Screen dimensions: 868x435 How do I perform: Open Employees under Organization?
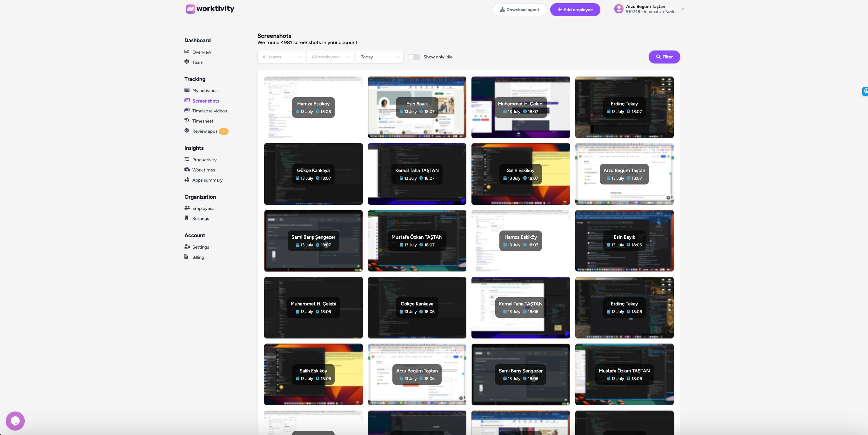point(203,208)
